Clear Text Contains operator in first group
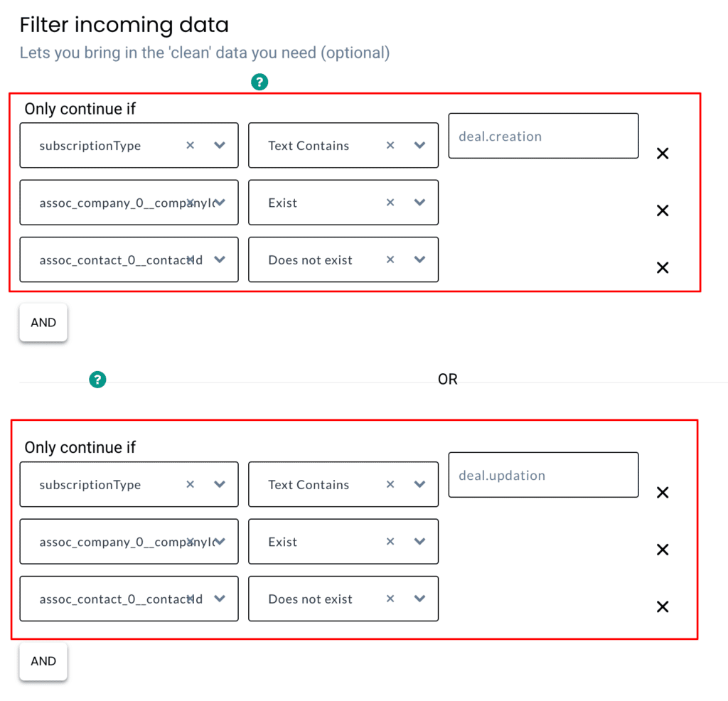Viewport: 728px width, 701px height. point(390,145)
